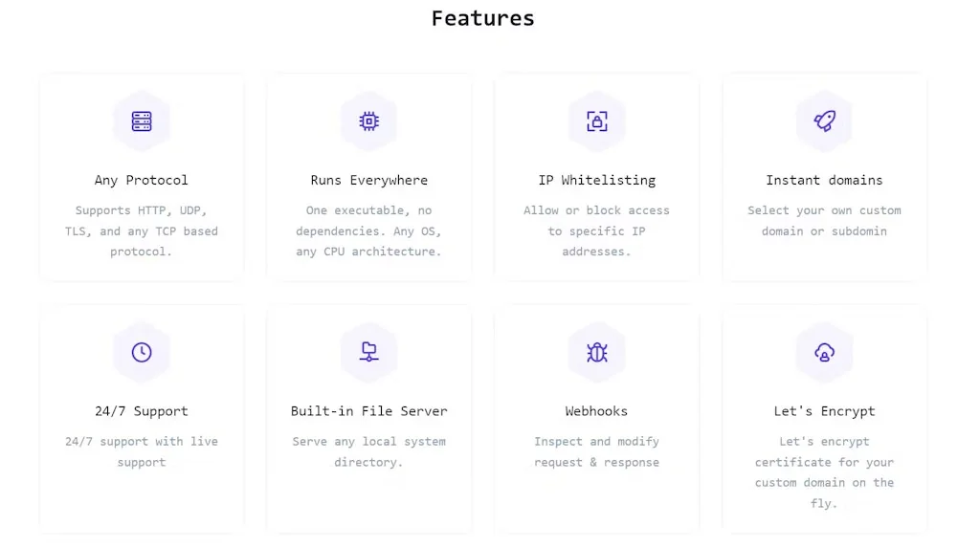The image size is (980, 548).
Task: Select the Built-in File Server heading
Action: pyautogui.click(x=368, y=411)
